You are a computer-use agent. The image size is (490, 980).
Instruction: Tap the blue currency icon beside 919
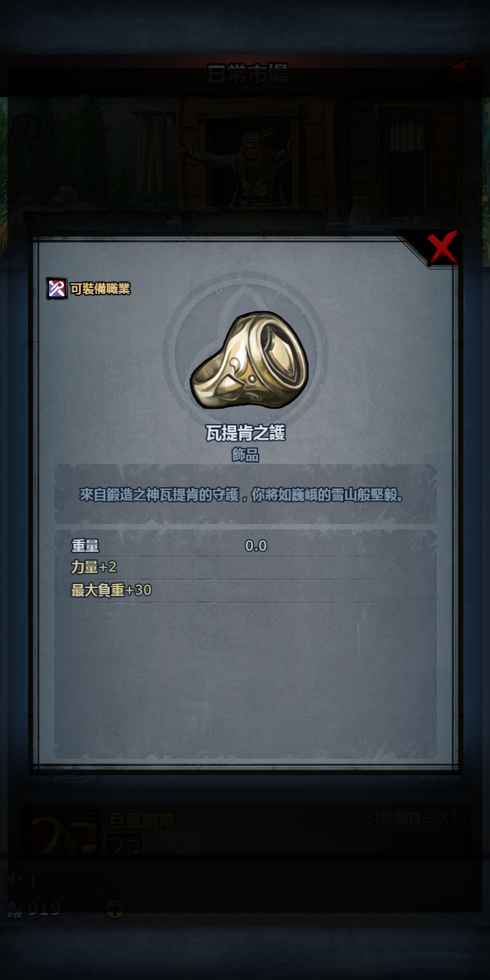[x=14, y=909]
